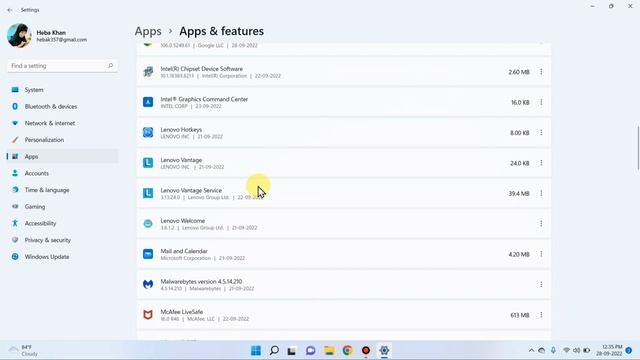
Task: Select Apps in the sidebar
Action: [x=62, y=157]
